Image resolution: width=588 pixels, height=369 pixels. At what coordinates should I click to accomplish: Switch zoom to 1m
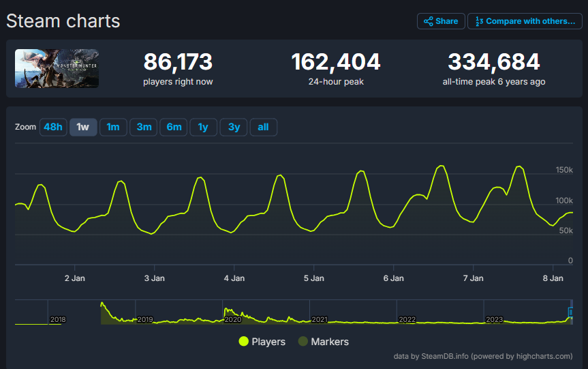click(113, 127)
